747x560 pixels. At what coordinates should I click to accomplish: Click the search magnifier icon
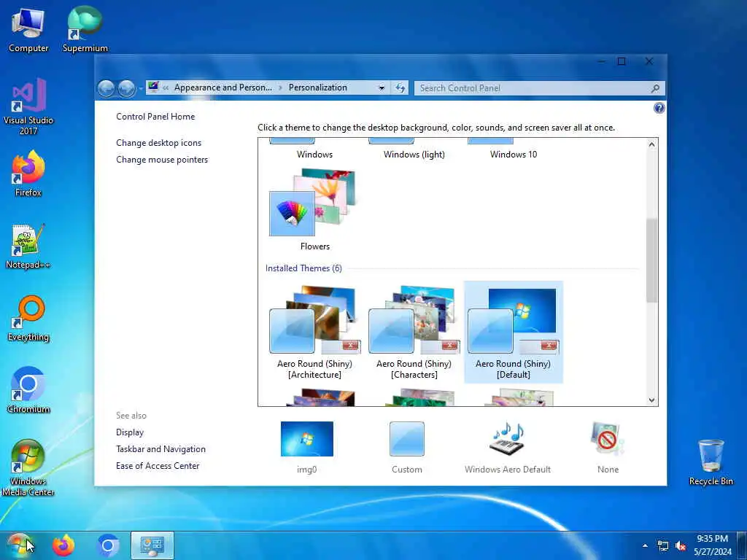pyautogui.click(x=656, y=88)
